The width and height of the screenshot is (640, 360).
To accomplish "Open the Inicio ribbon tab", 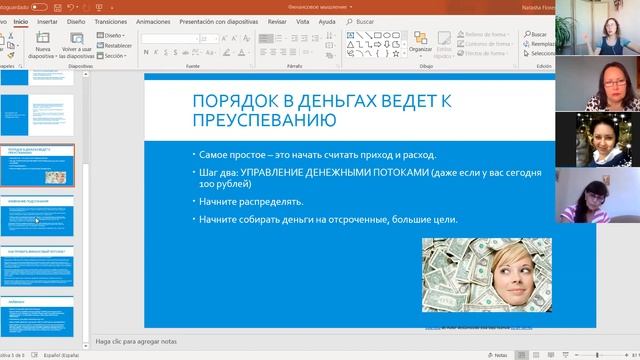I will [21, 22].
